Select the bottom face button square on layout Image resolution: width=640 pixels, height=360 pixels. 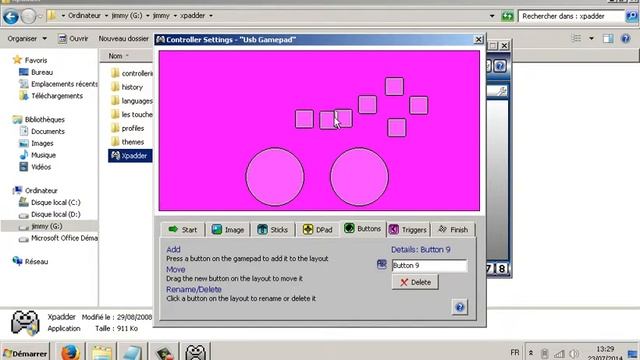(396, 127)
